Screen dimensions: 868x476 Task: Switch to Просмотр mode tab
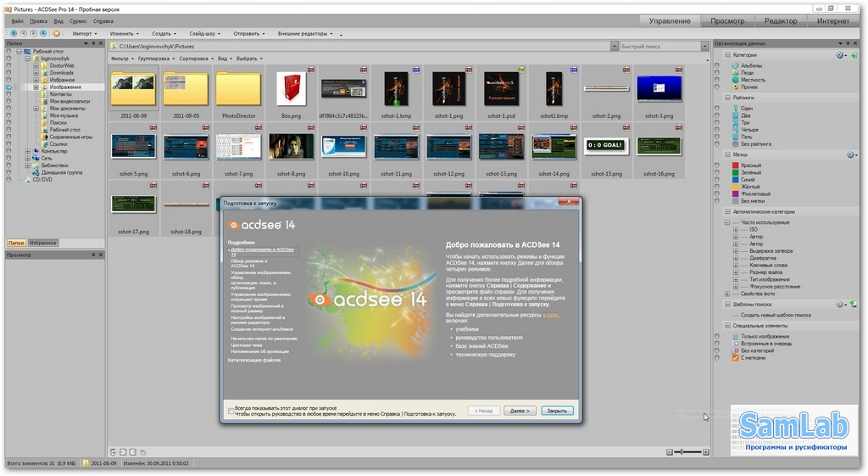(x=727, y=21)
